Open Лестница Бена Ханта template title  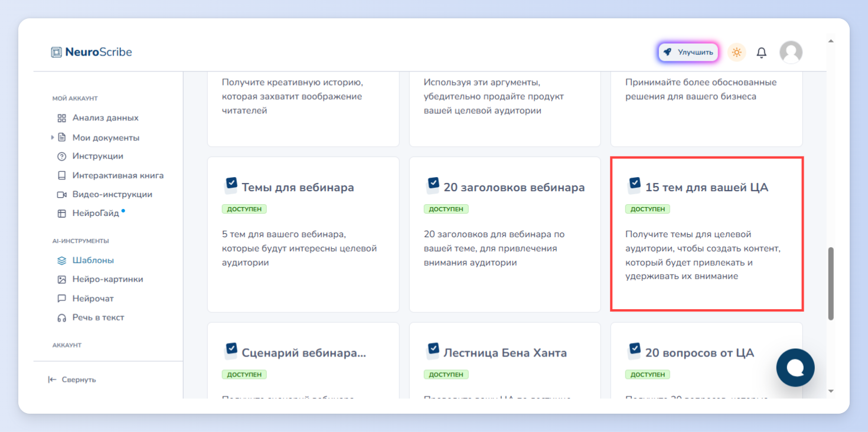point(505,354)
